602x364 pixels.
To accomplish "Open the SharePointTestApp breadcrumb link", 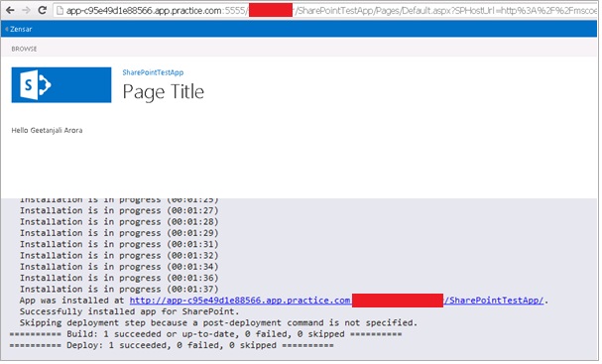I will coord(153,72).
